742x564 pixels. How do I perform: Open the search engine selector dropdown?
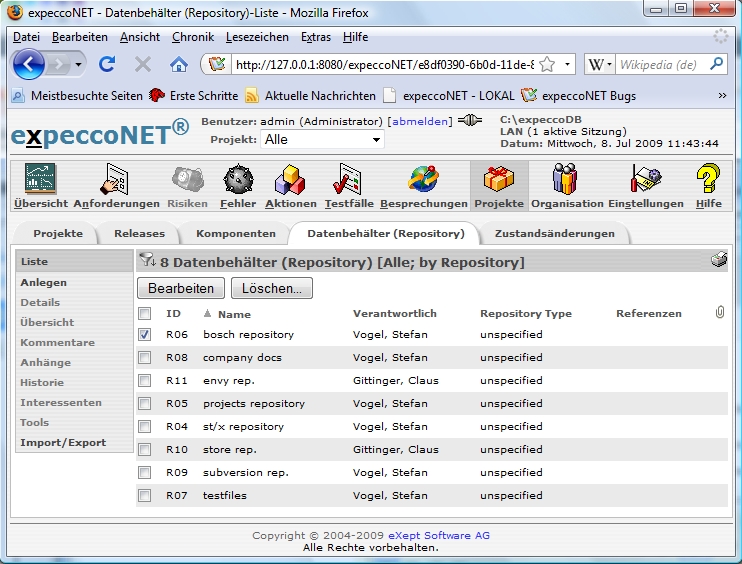coord(600,64)
